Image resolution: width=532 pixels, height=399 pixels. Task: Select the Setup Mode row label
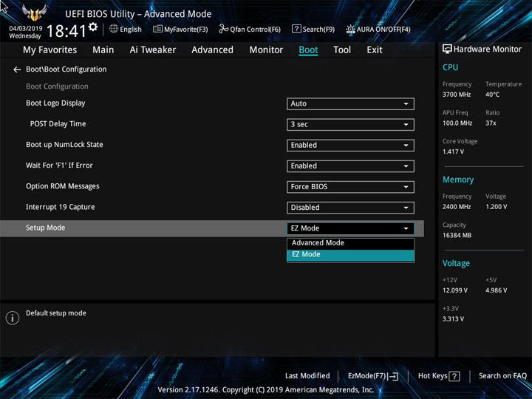pyautogui.click(x=46, y=228)
